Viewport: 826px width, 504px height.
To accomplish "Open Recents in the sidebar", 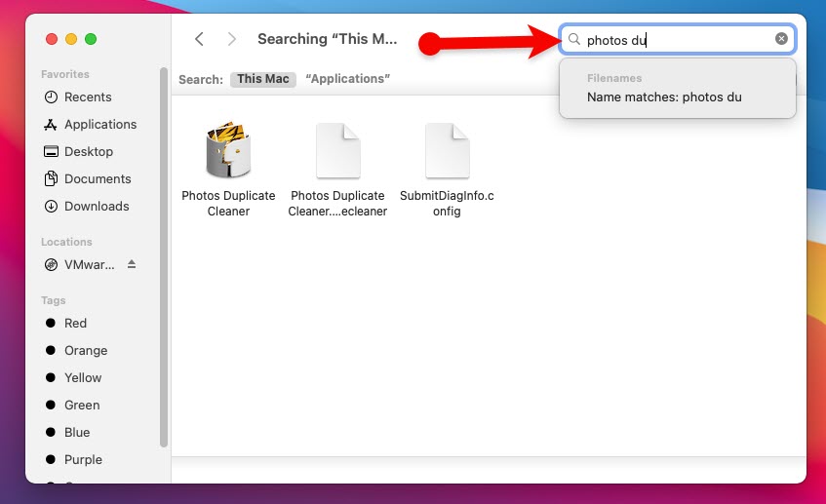I will tap(87, 97).
